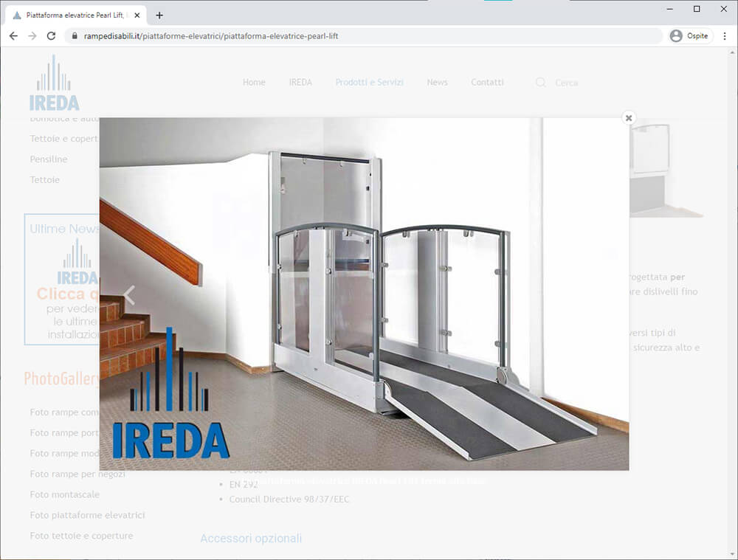Open Pensiline sidebar link

[49, 159]
